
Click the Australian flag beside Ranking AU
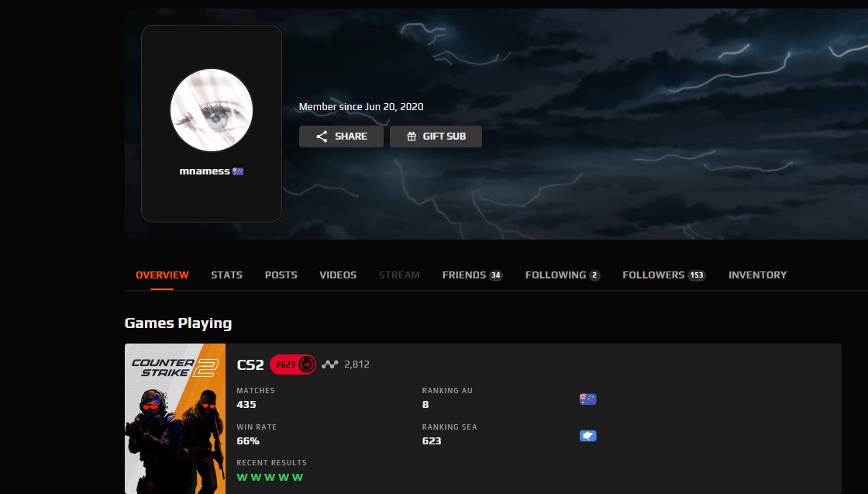tap(587, 399)
